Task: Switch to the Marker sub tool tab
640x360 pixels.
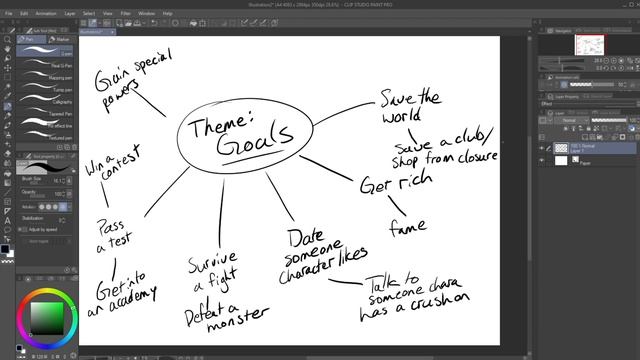Action: 59,39
